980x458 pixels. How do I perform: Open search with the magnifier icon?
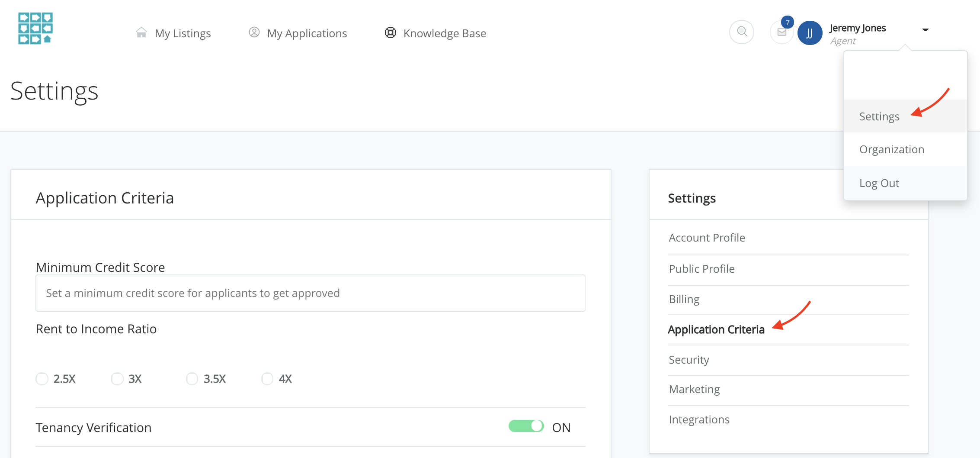742,32
